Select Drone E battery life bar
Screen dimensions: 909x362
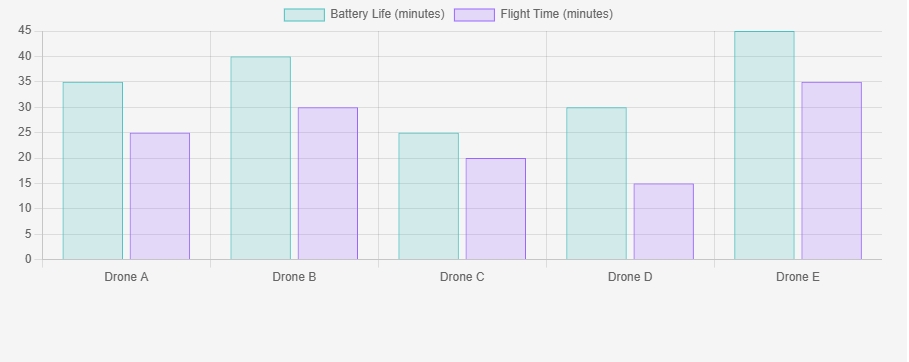[764, 146]
